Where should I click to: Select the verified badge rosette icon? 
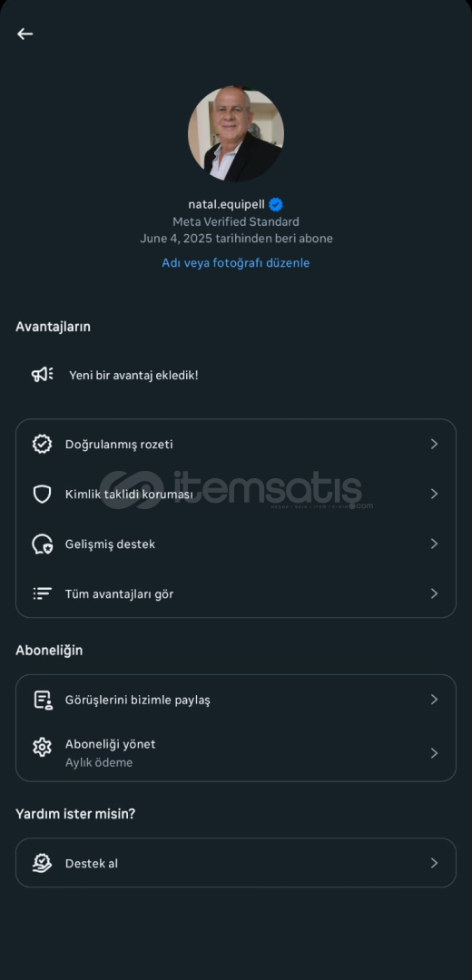pos(42,444)
